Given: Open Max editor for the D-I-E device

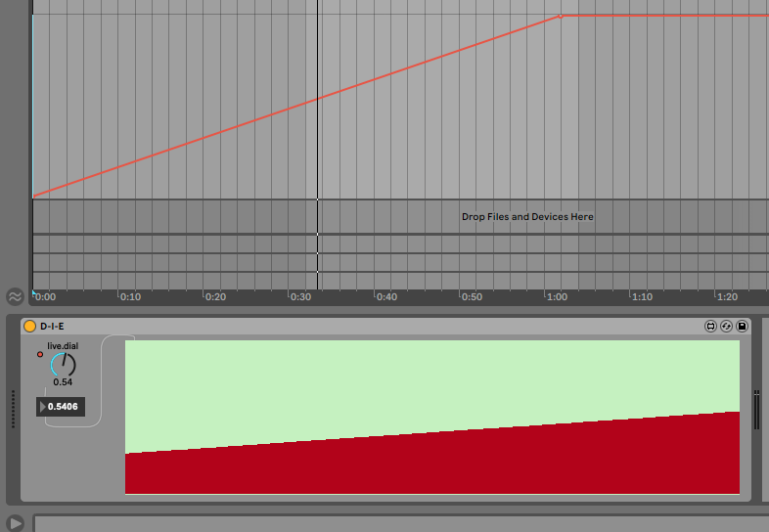Looking at the screenshot, I should (710, 326).
